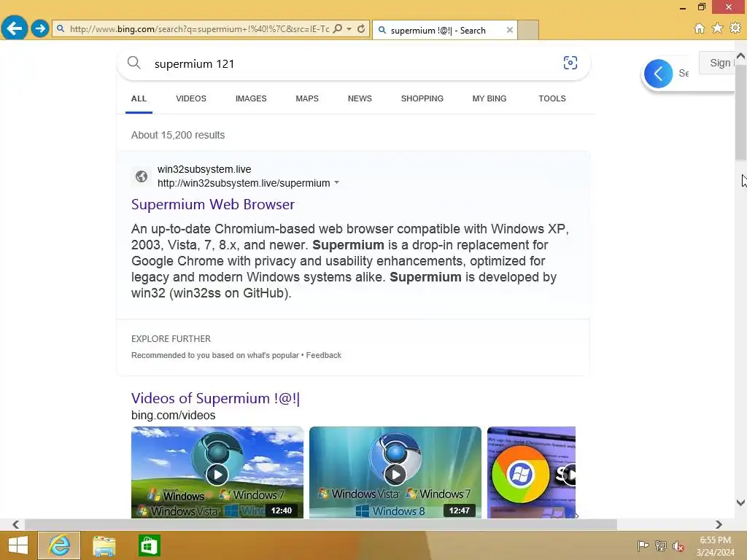The width and height of the screenshot is (747, 560).
Task: Close the Internet Explorer window
Action: pos(729,7)
